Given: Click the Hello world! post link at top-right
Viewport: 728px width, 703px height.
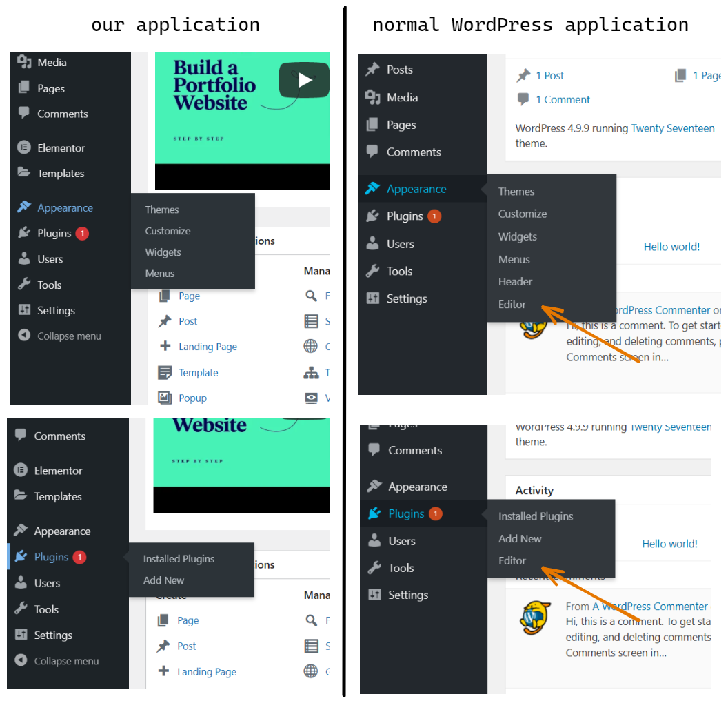Looking at the screenshot, I should [x=671, y=247].
